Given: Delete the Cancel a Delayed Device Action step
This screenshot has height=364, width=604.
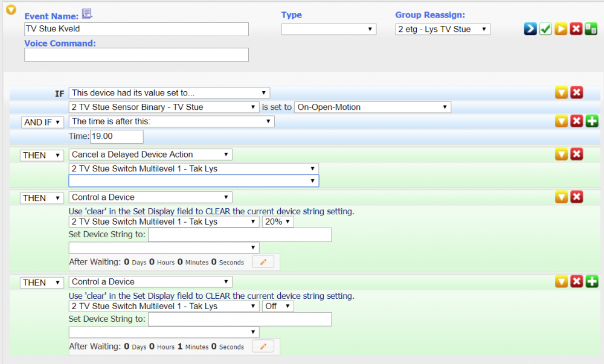Looking at the screenshot, I should 577,155.
